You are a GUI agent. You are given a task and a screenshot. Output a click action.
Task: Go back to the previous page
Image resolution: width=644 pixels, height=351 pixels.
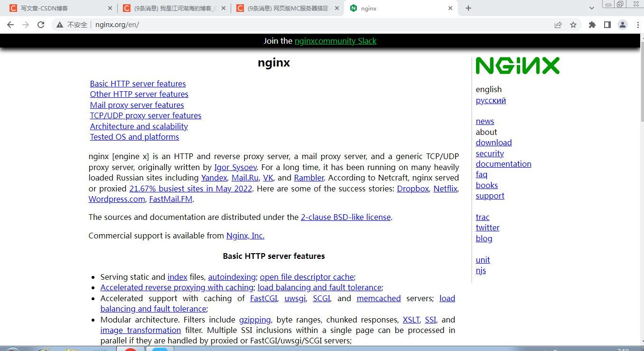pyautogui.click(x=10, y=25)
